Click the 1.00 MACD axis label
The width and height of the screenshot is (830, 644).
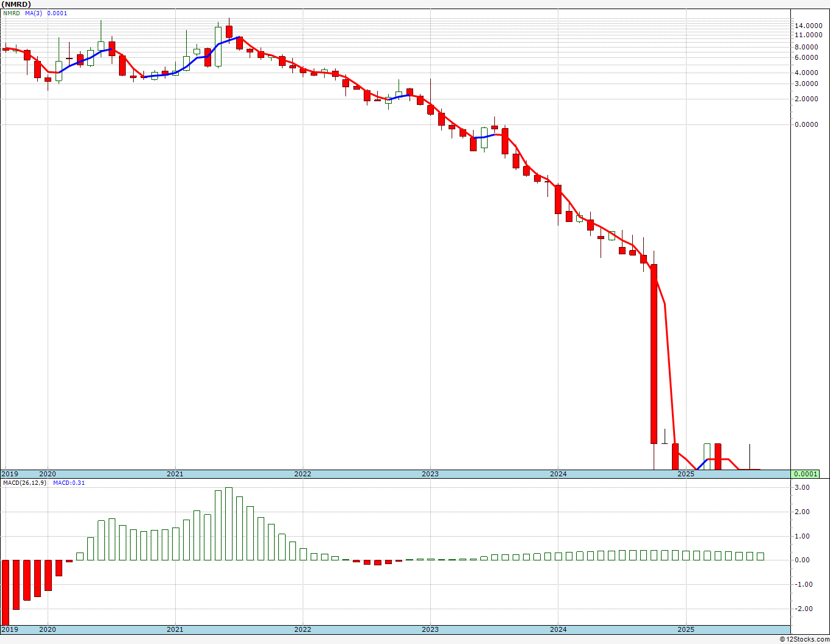pyautogui.click(x=803, y=537)
